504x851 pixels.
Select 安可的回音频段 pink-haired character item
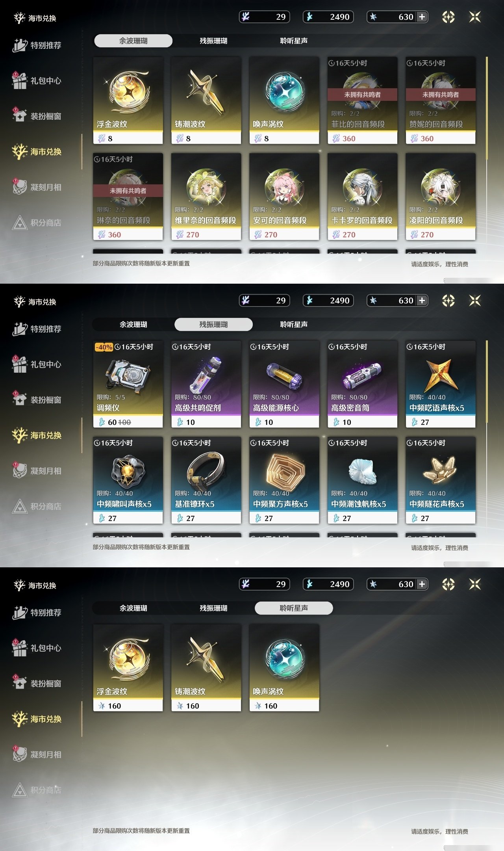click(284, 197)
